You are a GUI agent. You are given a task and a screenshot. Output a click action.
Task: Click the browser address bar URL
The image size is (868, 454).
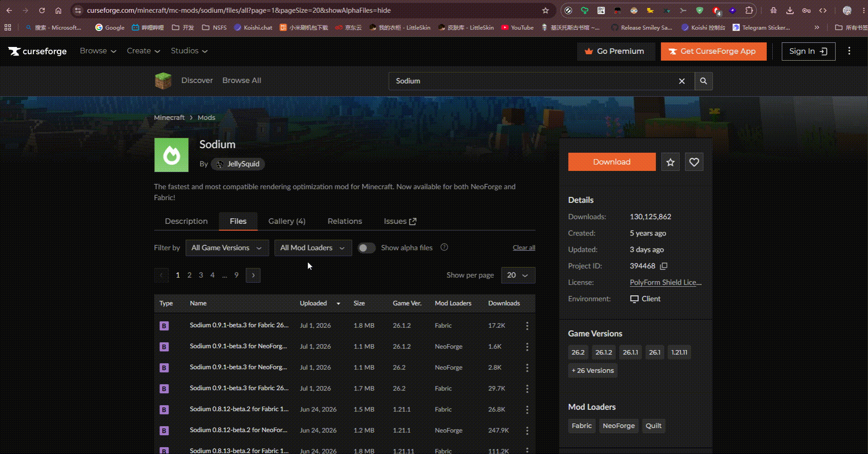click(x=239, y=10)
